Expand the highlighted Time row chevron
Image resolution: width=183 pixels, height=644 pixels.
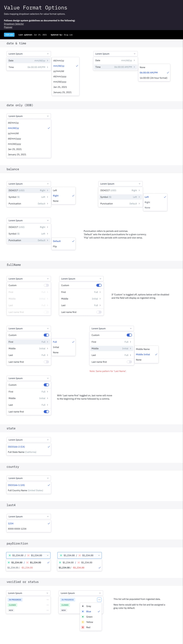[x=134, y=67]
